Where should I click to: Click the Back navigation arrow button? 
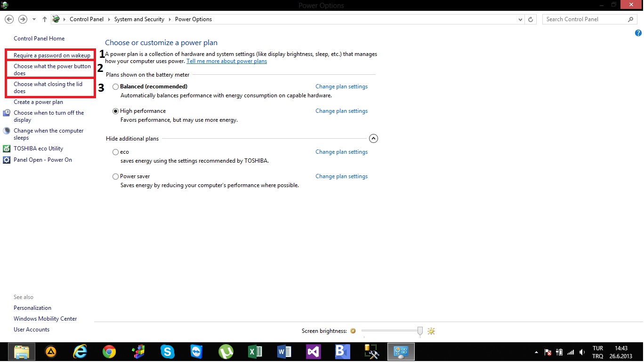[x=9, y=19]
